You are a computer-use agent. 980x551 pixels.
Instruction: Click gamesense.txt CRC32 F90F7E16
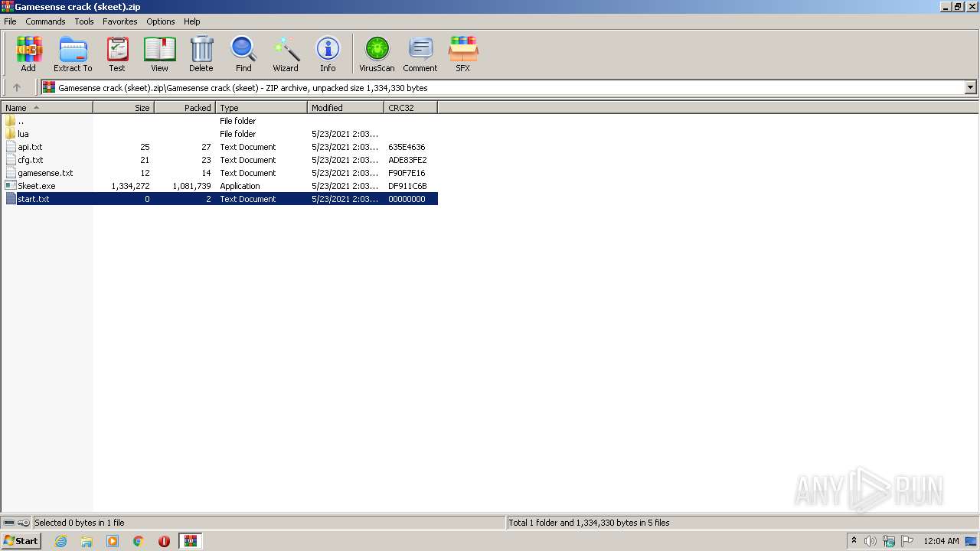point(407,173)
